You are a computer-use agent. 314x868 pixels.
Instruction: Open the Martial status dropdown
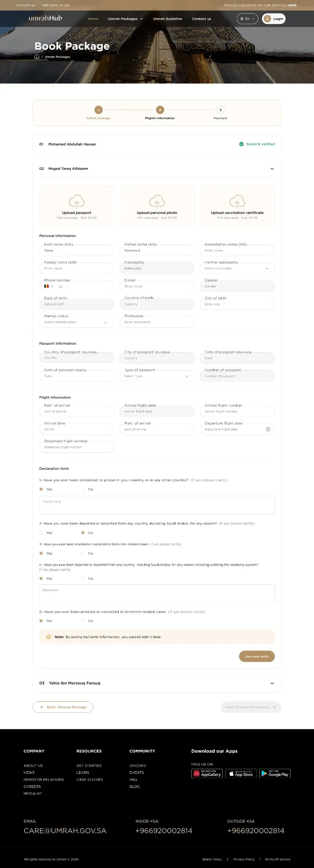pos(76,322)
